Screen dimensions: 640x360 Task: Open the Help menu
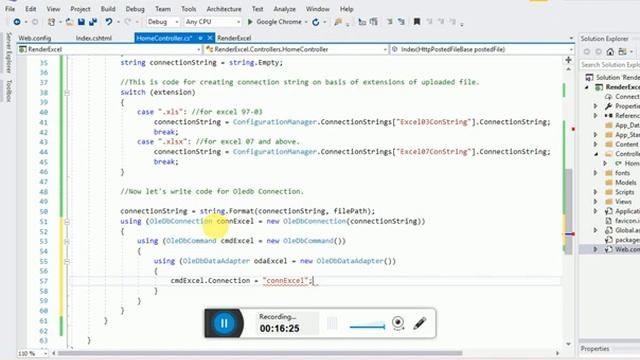pos(347,9)
